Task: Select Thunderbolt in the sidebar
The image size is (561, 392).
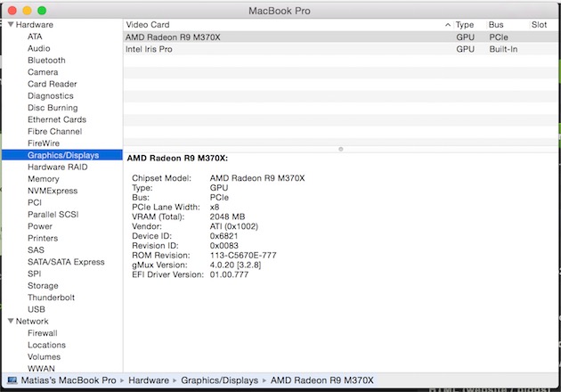Action: pyautogui.click(x=51, y=298)
